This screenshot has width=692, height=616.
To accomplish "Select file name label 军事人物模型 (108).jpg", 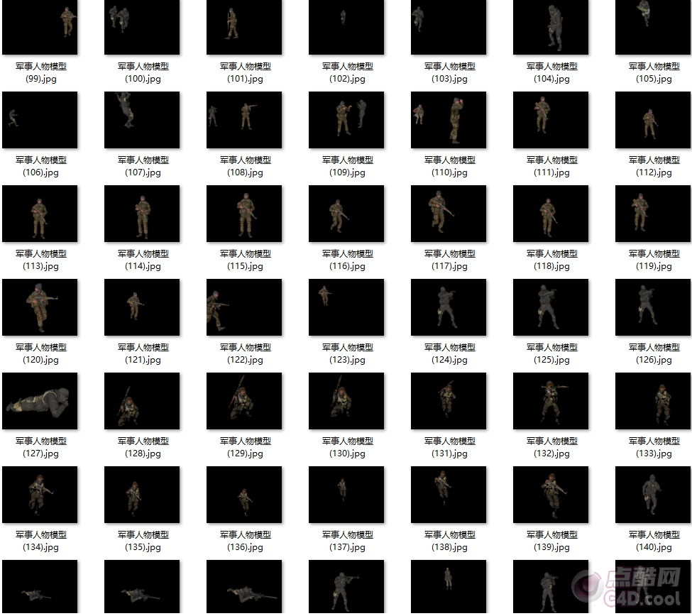I will click(x=246, y=166).
